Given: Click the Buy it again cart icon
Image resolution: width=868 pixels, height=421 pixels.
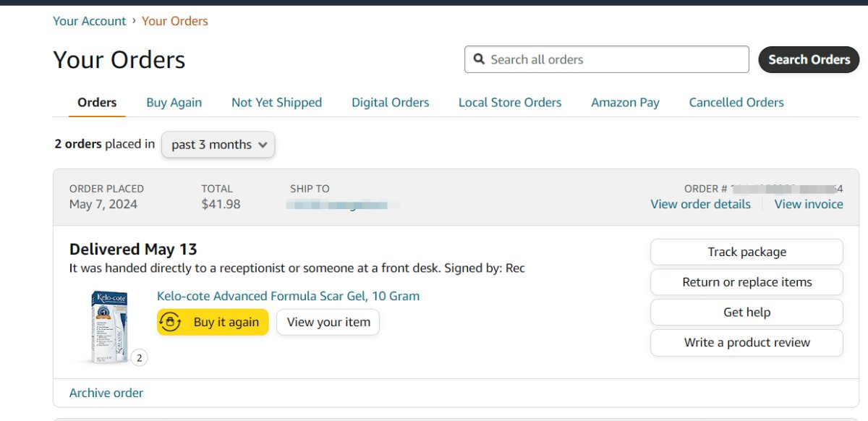Looking at the screenshot, I should pos(170,323).
